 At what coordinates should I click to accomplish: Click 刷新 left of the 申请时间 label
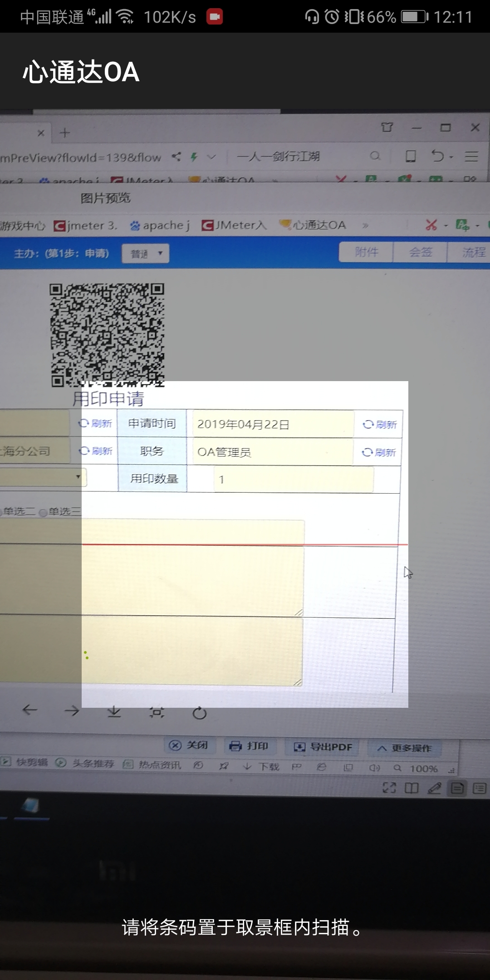coord(95,423)
